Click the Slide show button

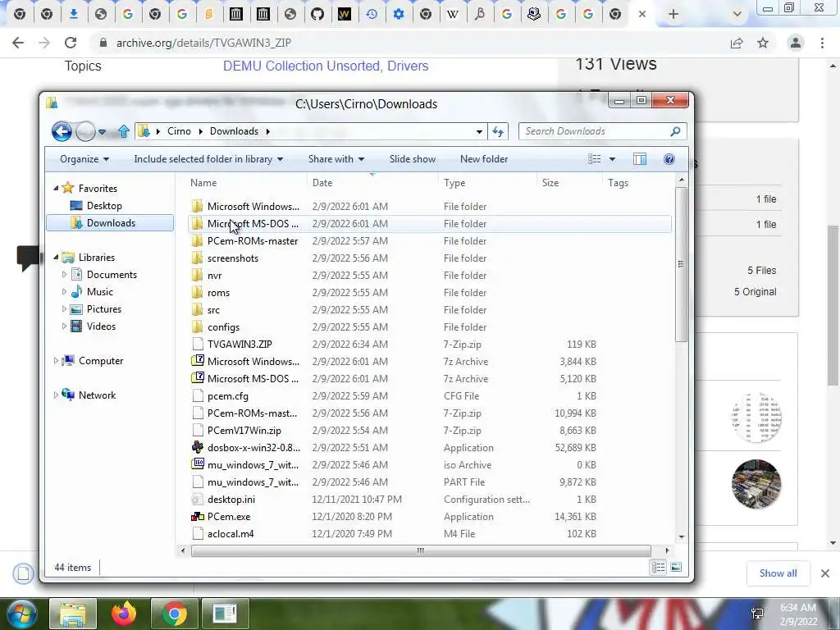(413, 159)
